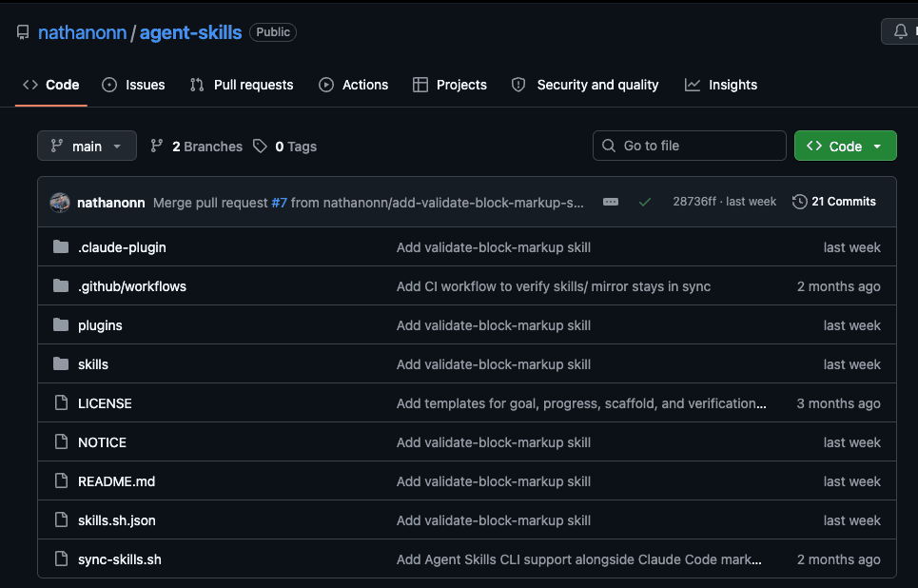Open CI workflow commit message for .github/workflows
The image size is (918, 588).
point(554,286)
